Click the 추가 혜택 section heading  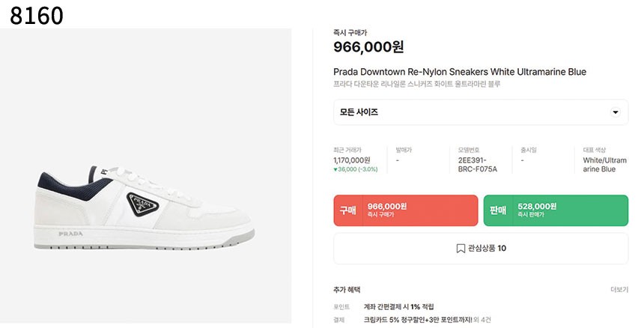point(347,290)
